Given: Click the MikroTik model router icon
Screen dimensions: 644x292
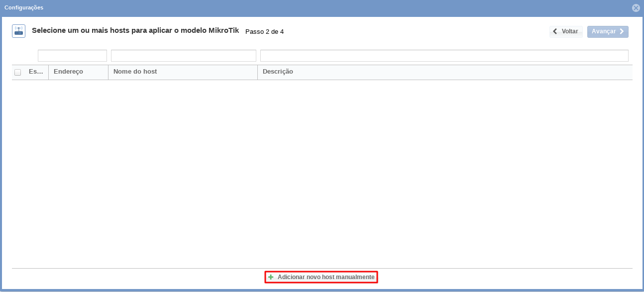Looking at the screenshot, I should coord(19,31).
